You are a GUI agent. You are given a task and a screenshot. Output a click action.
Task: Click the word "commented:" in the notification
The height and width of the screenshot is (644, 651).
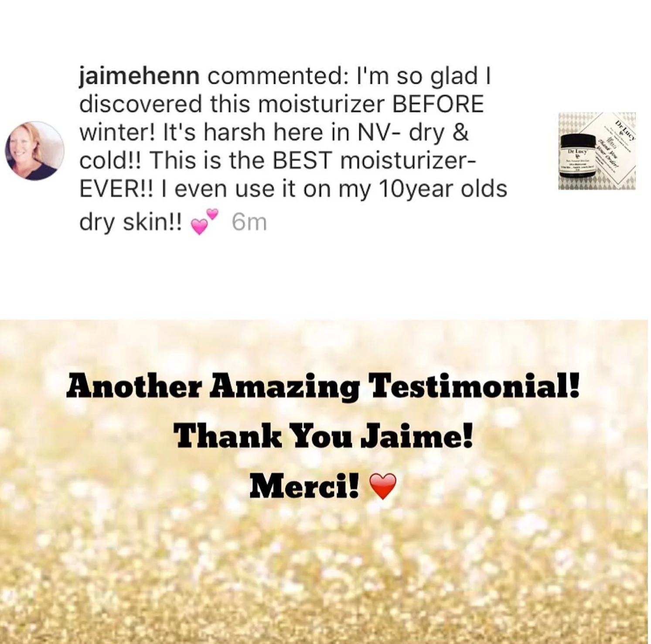(x=276, y=77)
